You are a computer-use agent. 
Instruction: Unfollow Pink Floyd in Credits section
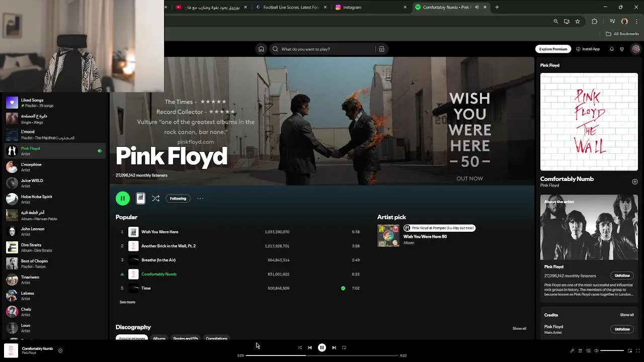[x=622, y=329]
